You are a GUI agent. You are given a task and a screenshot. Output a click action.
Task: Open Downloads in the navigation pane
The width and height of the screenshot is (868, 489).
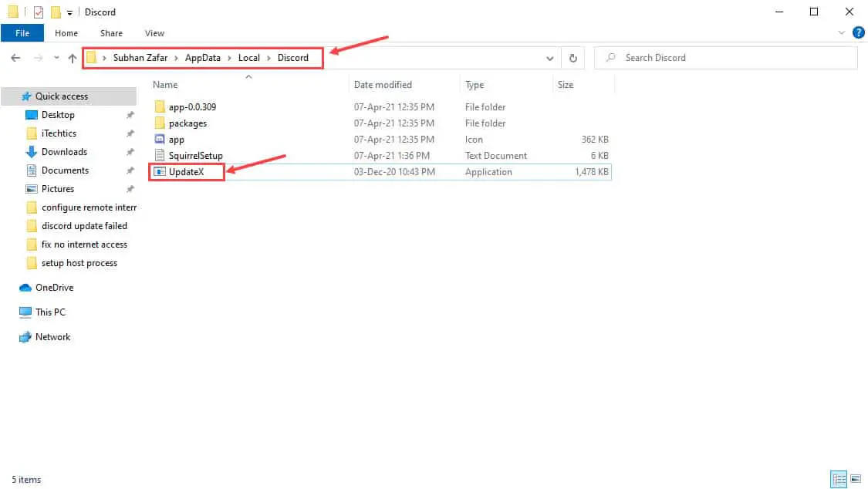pos(64,152)
